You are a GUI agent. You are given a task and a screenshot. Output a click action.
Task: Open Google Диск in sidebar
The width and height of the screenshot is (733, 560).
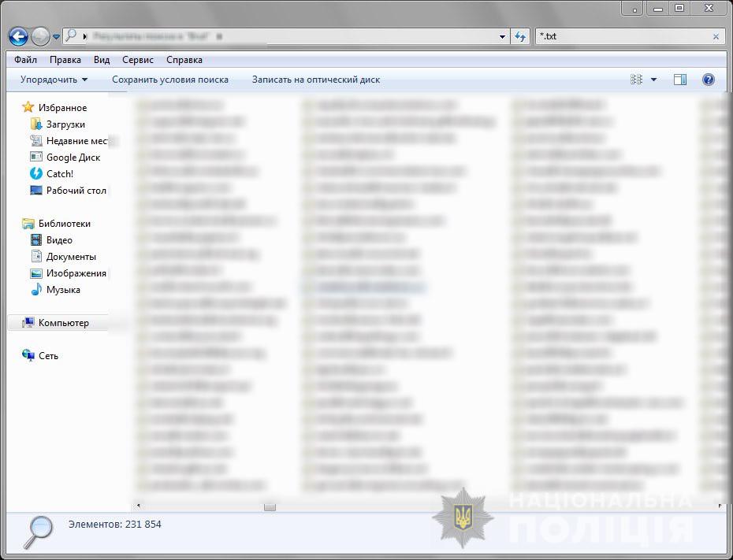[x=73, y=158]
